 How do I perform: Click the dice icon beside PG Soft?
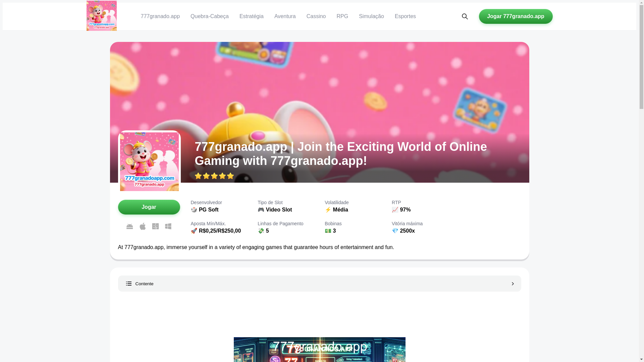pos(194,210)
